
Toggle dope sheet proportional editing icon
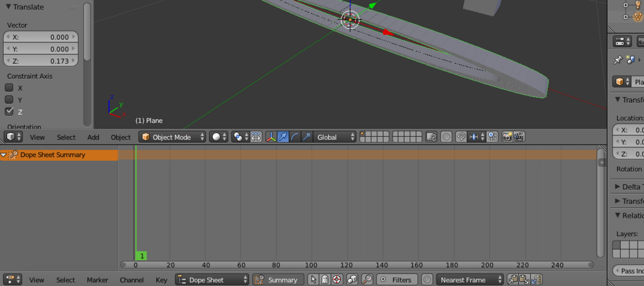pyautogui.click(x=427, y=280)
